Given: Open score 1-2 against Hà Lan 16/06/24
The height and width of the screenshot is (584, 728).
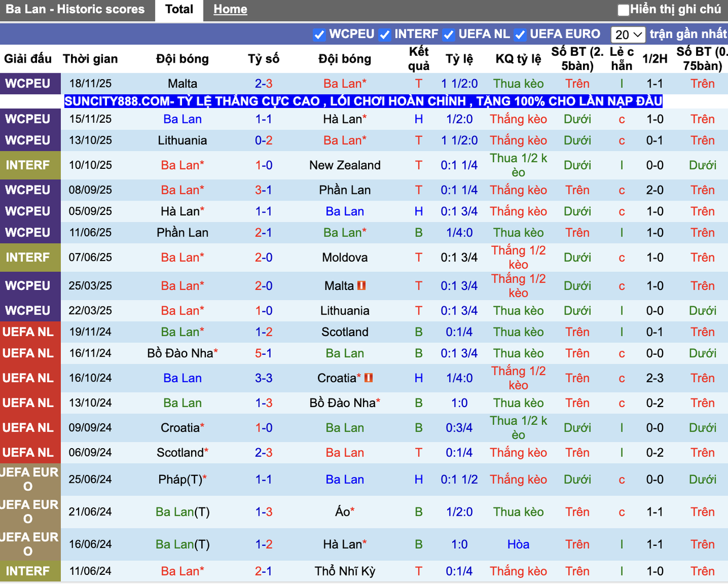Looking at the screenshot, I should pos(263,544).
